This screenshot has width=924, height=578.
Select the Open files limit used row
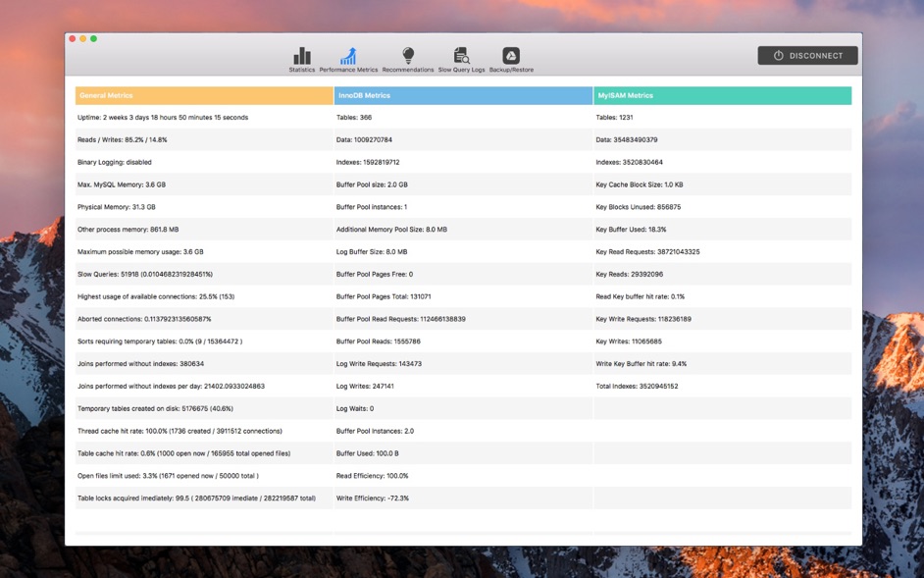coord(204,476)
